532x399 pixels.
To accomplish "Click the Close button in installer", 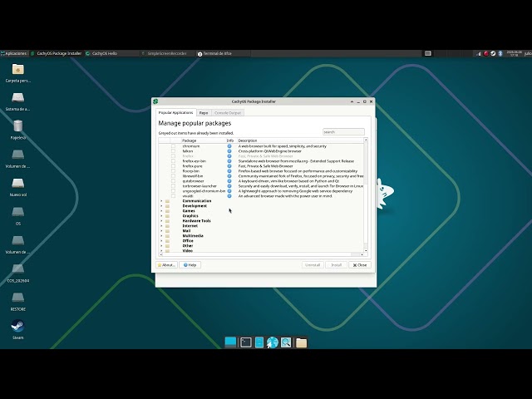I will (360, 265).
